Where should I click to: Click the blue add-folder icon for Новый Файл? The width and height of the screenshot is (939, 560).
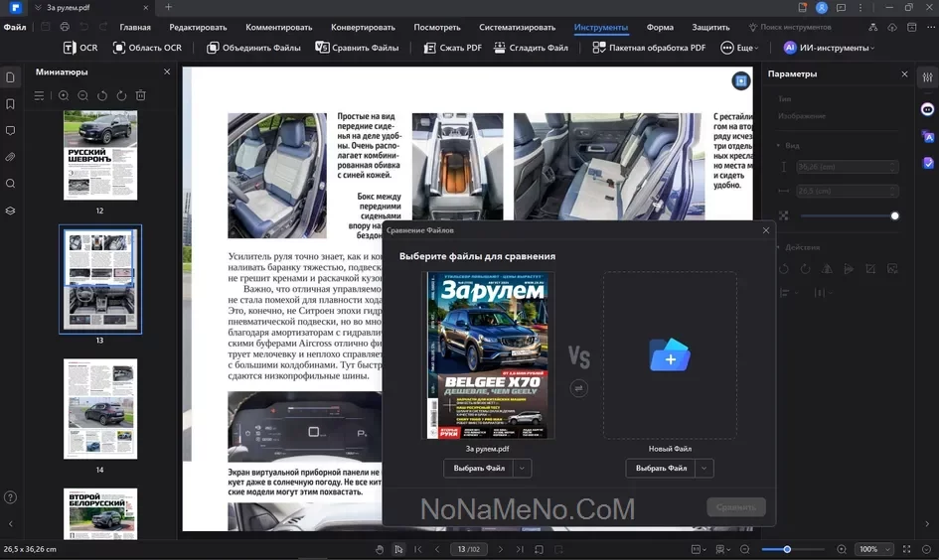point(670,355)
